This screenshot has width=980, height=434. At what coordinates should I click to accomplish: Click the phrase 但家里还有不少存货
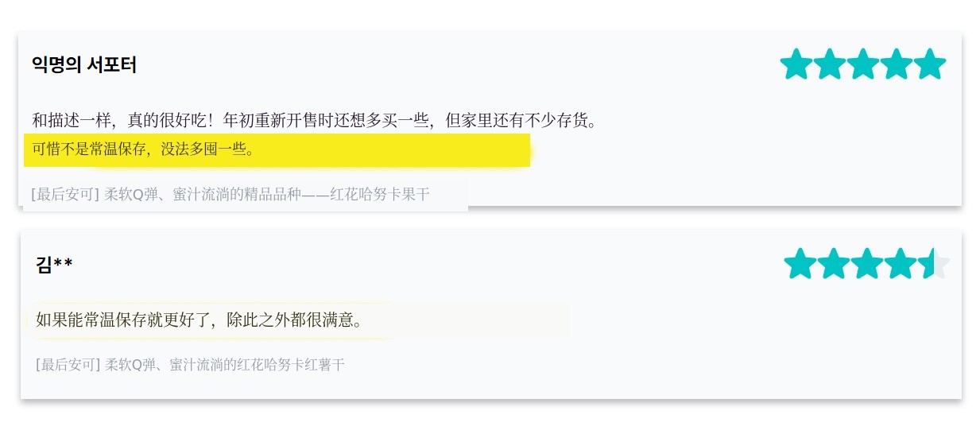tap(520, 121)
